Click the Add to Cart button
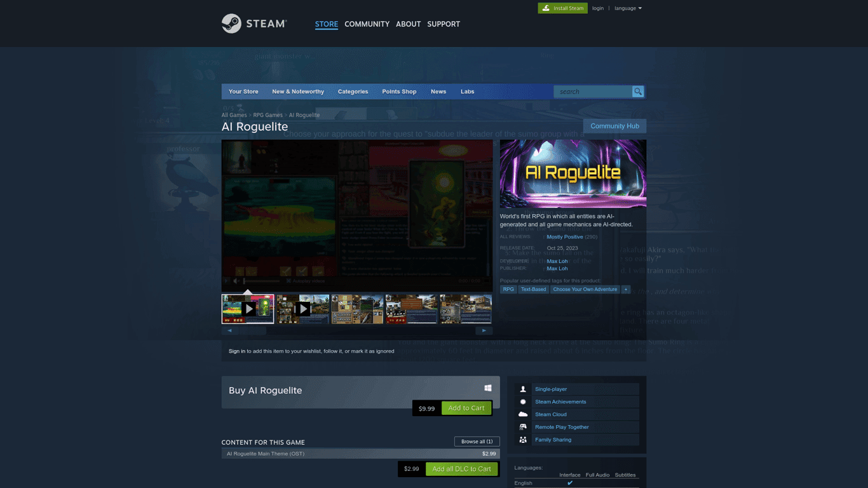 tap(466, 408)
